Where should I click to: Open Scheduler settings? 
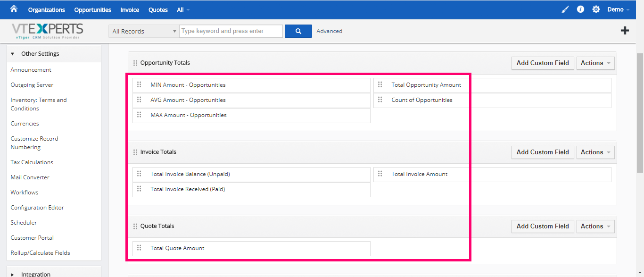pyautogui.click(x=24, y=223)
